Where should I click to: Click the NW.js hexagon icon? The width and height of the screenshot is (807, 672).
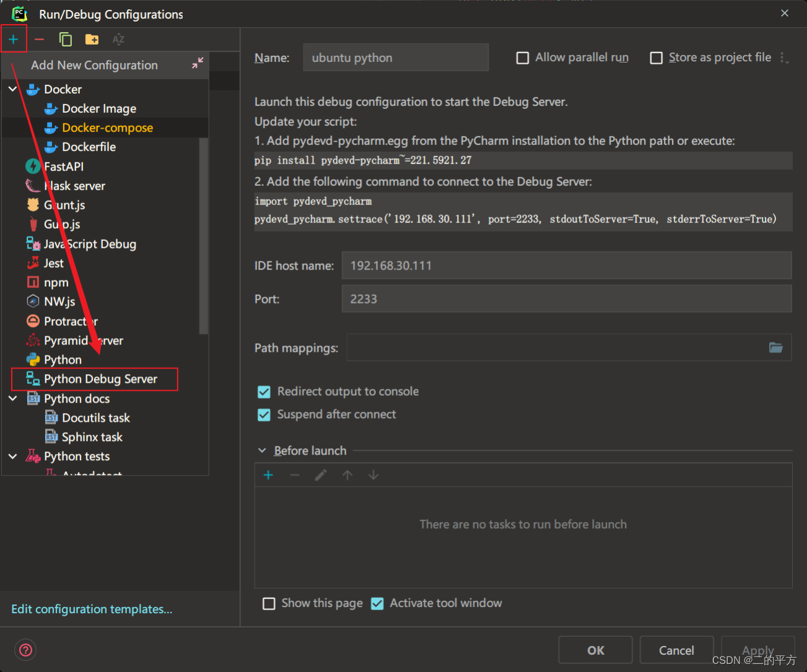tap(33, 302)
